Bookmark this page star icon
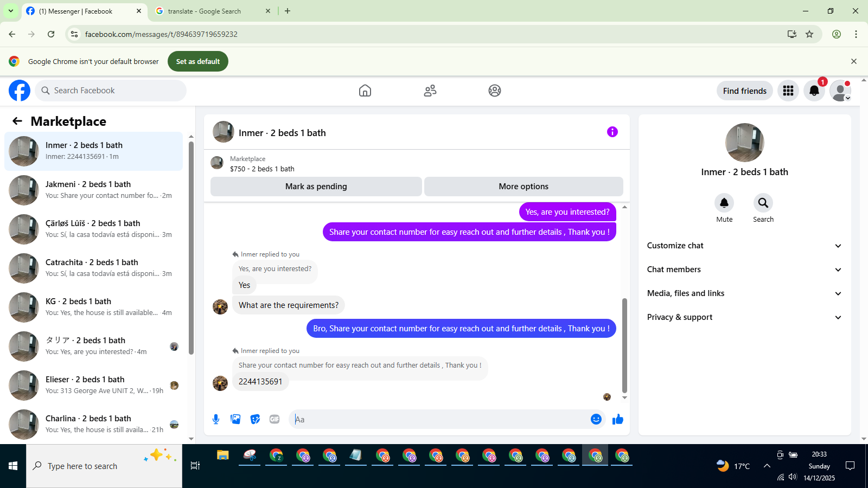Screen dimensions: 868x488 [809, 34]
